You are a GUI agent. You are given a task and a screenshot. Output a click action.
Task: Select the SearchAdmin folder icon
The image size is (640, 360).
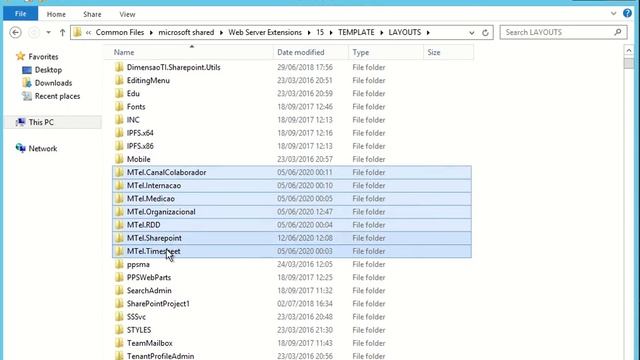pyautogui.click(x=119, y=290)
